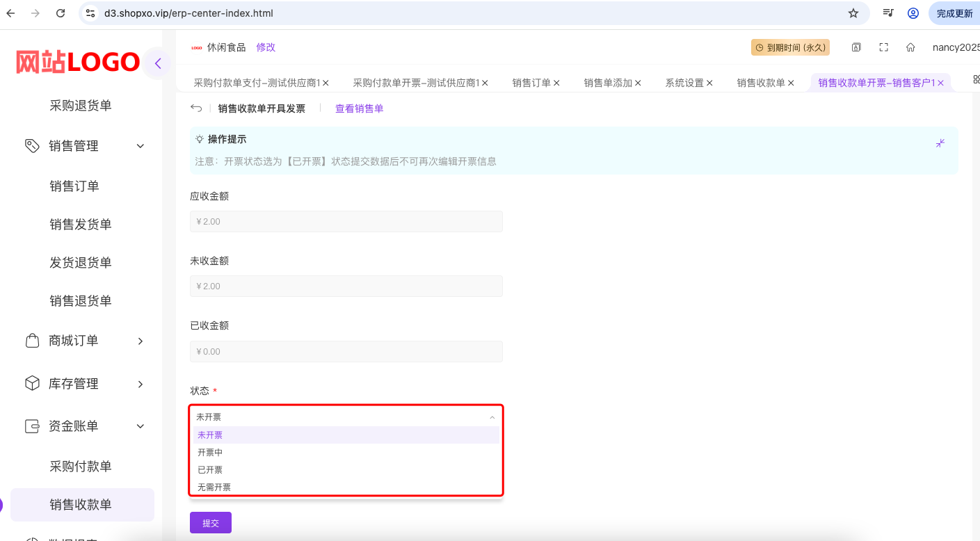Select 开票中 option in the status list

pyautogui.click(x=346, y=453)
